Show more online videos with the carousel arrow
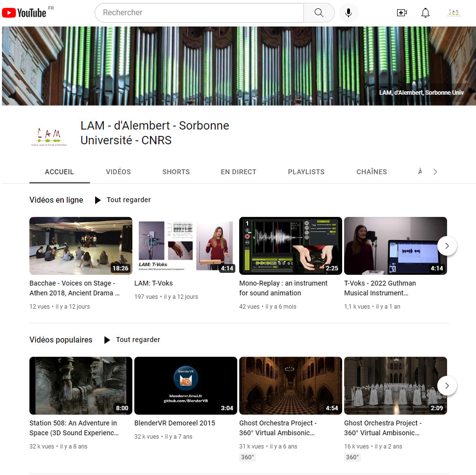Screen dimensions: 476x475 pyautogui.click(x=447, y=246)
